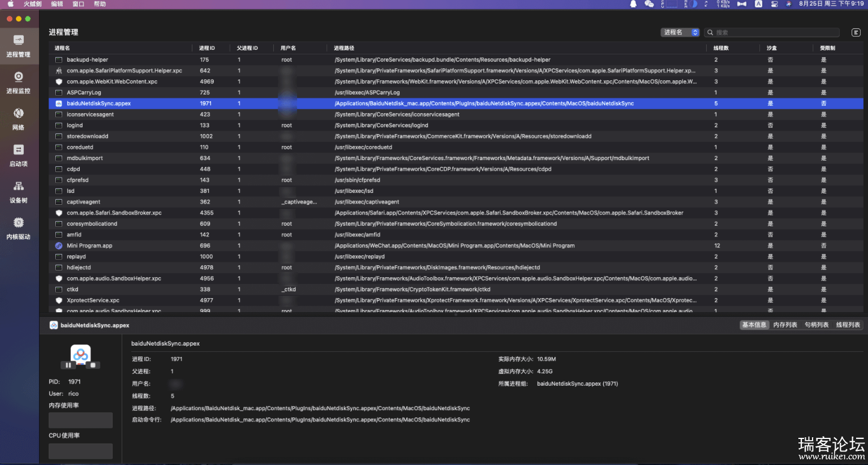Open the 线程列表 tab
The height and width of the screenshot is (465, 868).
tap(848, 325)
